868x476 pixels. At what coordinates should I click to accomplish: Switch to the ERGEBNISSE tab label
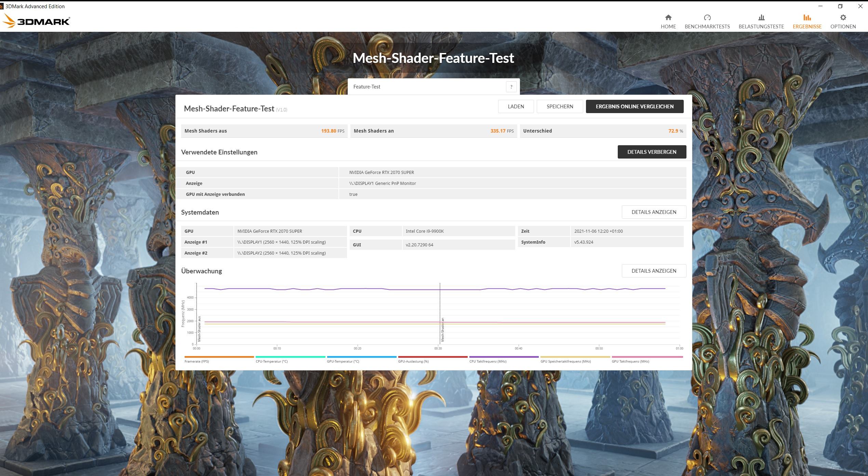(x=807, y=27)
